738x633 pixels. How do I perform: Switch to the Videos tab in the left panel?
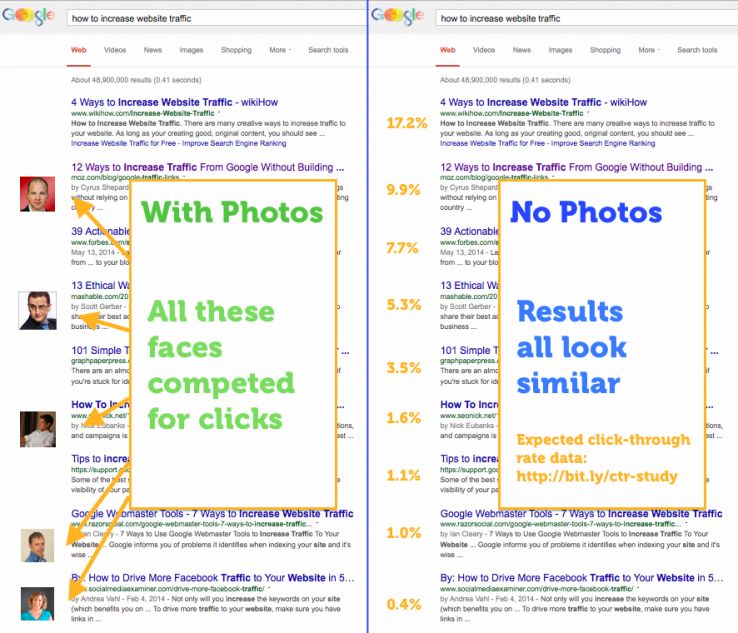[x=115, y=50]
